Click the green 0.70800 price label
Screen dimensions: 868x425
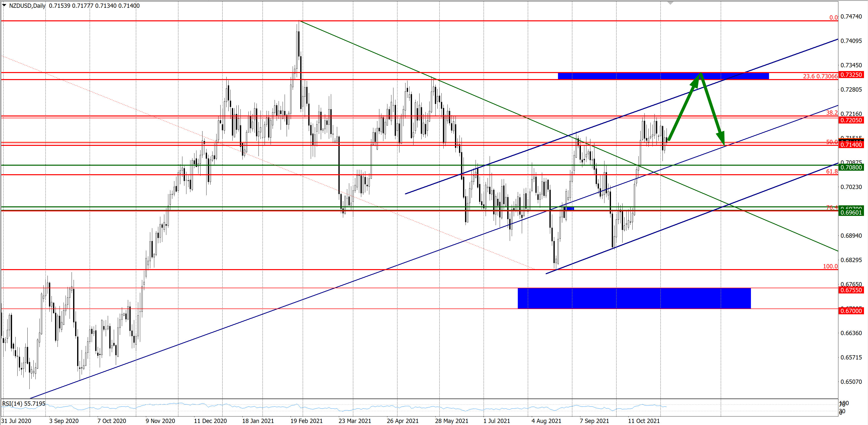(x=851, y=167)
